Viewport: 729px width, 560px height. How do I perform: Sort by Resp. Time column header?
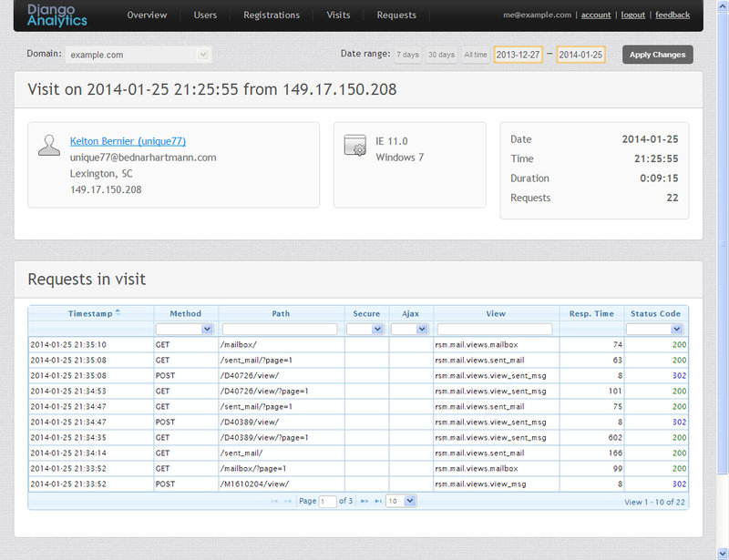pyautogui.click(x=591, y=314)
